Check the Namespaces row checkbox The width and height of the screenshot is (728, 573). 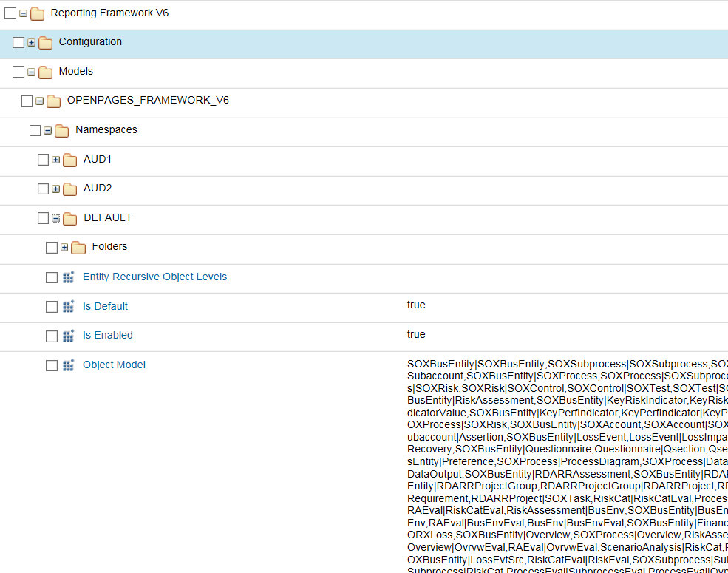point(35,130)
